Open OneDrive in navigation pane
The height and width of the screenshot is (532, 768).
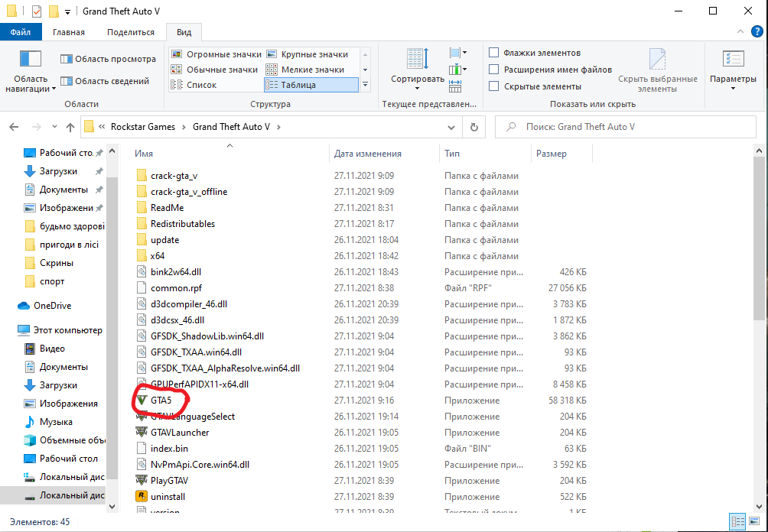point(53,306)
